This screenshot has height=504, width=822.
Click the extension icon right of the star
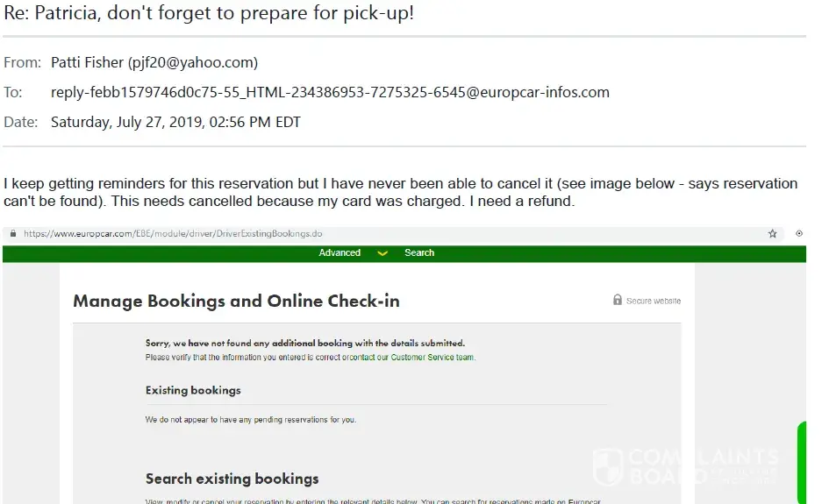point(799,234)
